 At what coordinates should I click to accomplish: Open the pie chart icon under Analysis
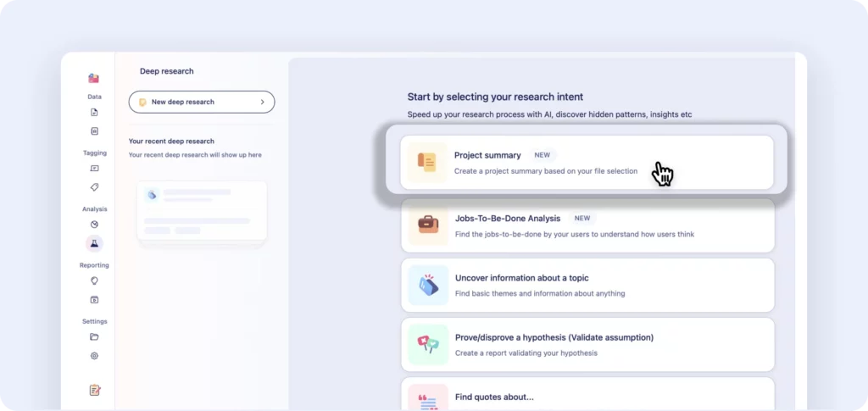[x=94, y=225]
